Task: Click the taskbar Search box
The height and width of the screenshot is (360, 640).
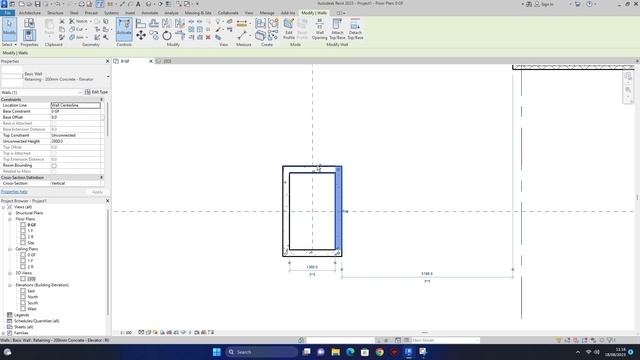Action: point(262,352)
